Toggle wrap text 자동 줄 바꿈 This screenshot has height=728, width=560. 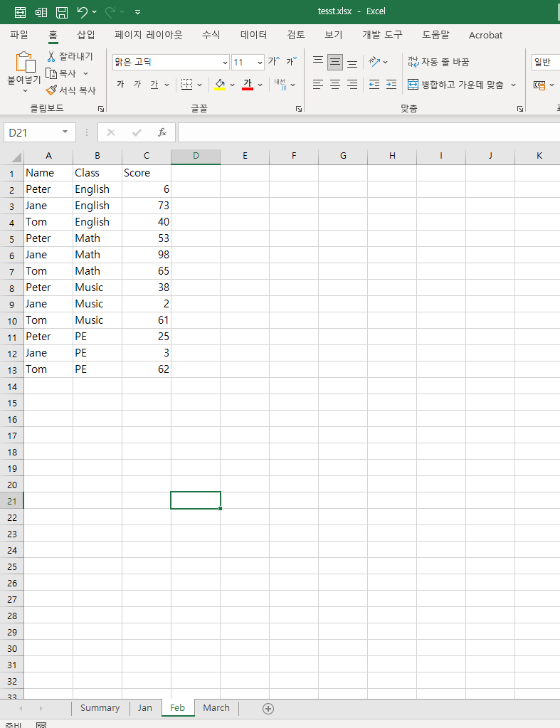tap(438, 62)
